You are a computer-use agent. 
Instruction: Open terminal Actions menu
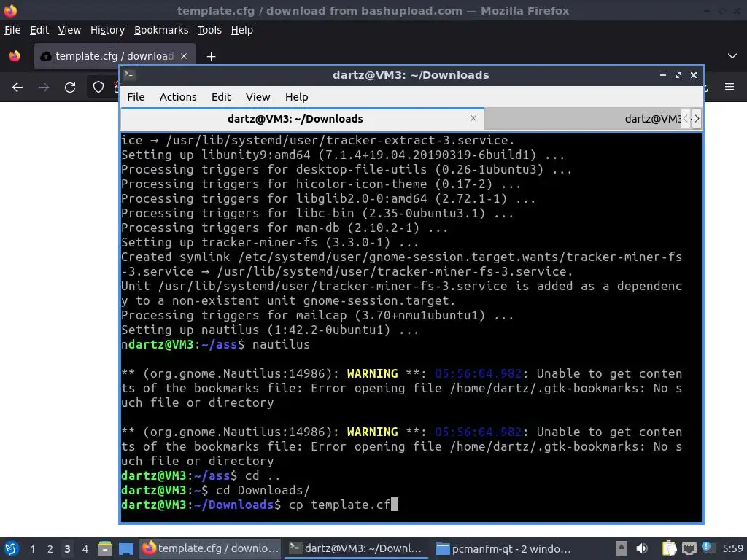178,97
